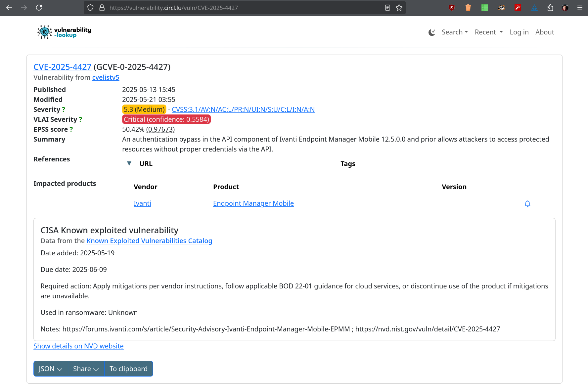The image size is (588, 386).
Task: Click the EPSS percentile value 0.97673
Action: click(x=160, y=129)
